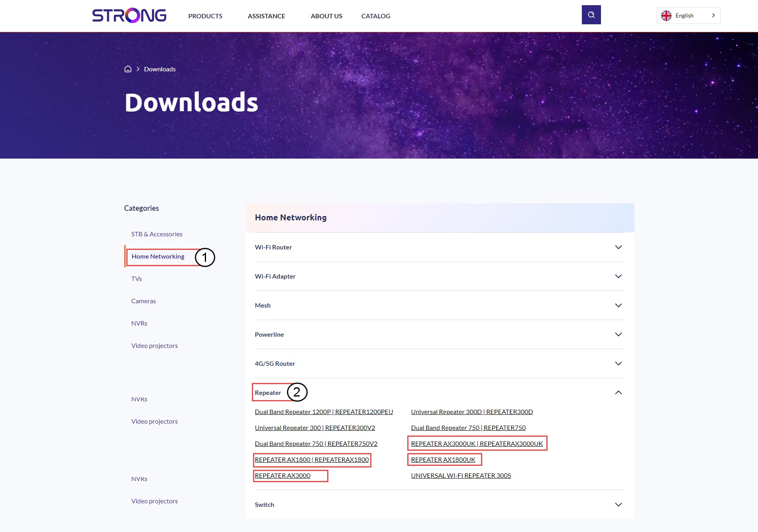Expand the Wi-Fi Router section
The height and width of the screenshot is (532, 758).
[440, 247]
